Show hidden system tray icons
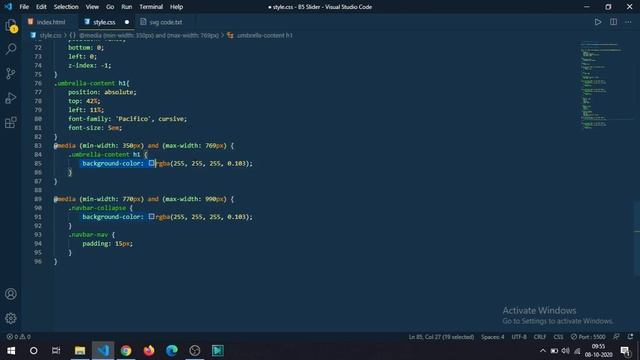This screenshot has height=360, width=640. (542, 351)
